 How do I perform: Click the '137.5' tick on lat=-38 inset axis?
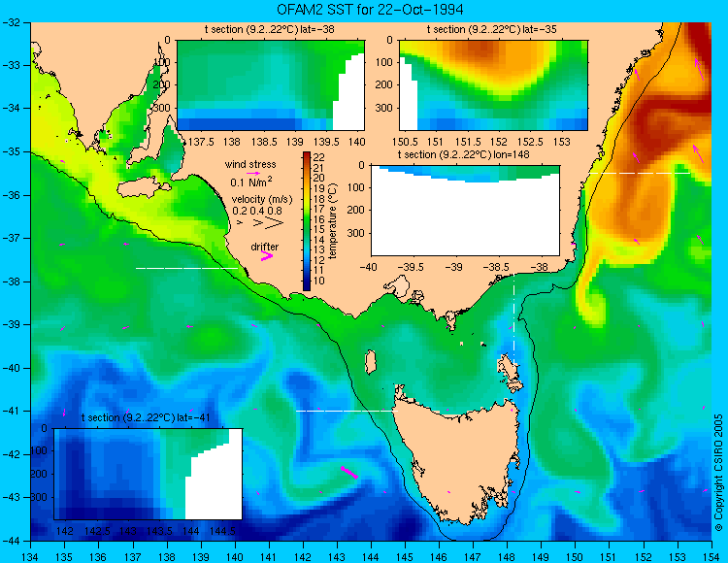point(201,142)
